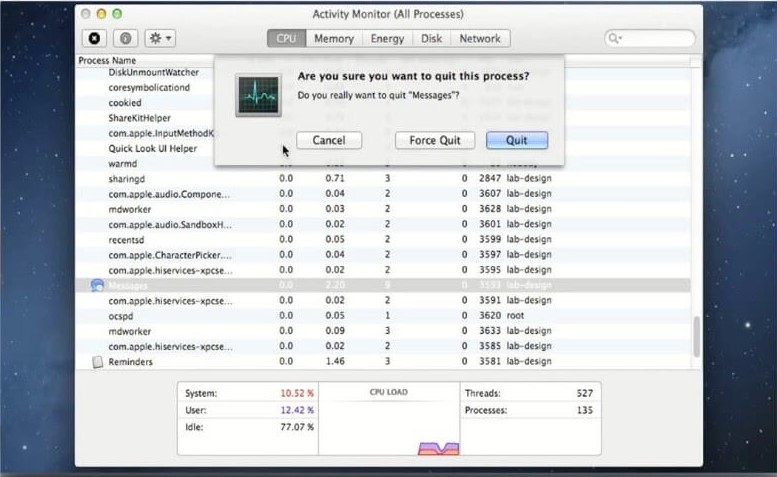Click the Messages app icon in list
Viewport: 777px width, 477px height.
[x=98, y=285]
